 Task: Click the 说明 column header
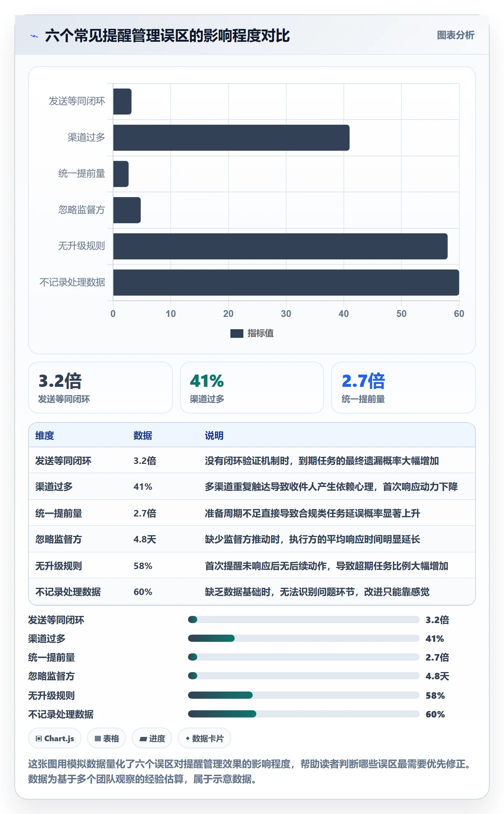tap(214, 435)
